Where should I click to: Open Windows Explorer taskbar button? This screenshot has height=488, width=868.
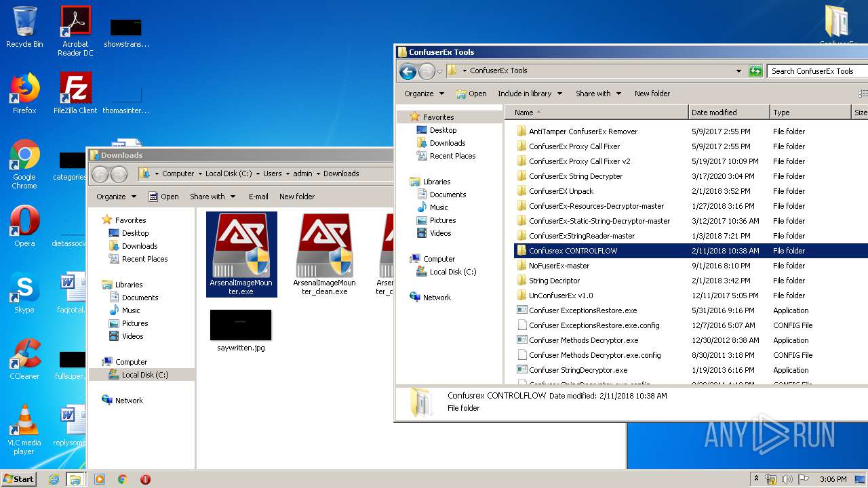coord(75,479)
